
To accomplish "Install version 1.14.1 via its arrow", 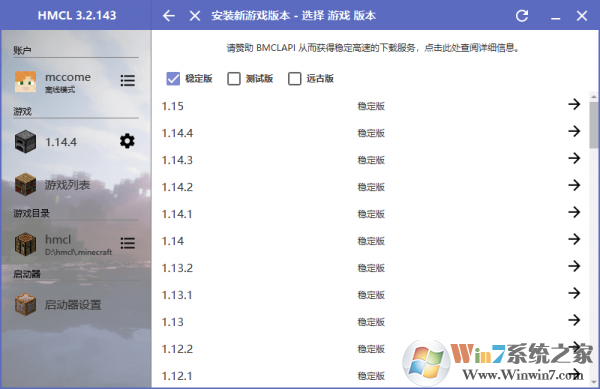I will (x=574, y=212).
